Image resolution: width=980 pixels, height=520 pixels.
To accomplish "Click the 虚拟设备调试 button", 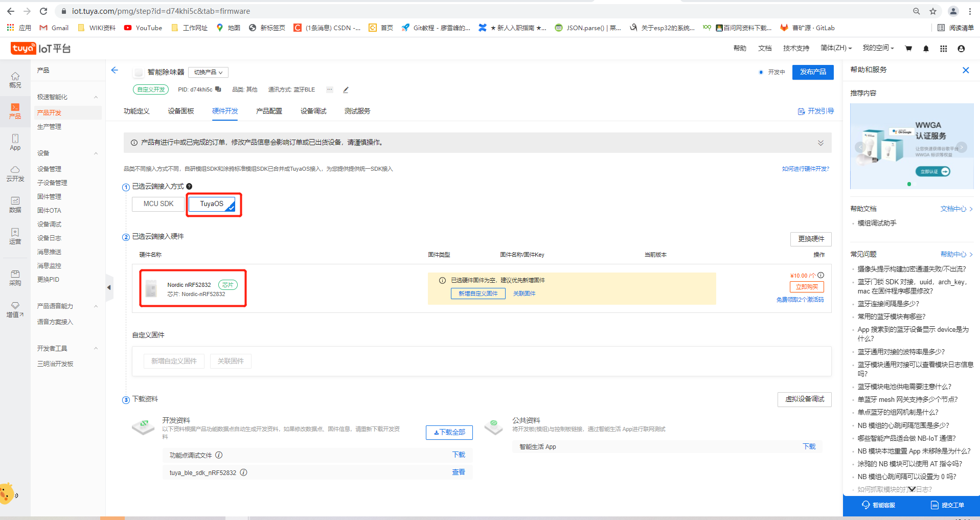I will 805,399.
